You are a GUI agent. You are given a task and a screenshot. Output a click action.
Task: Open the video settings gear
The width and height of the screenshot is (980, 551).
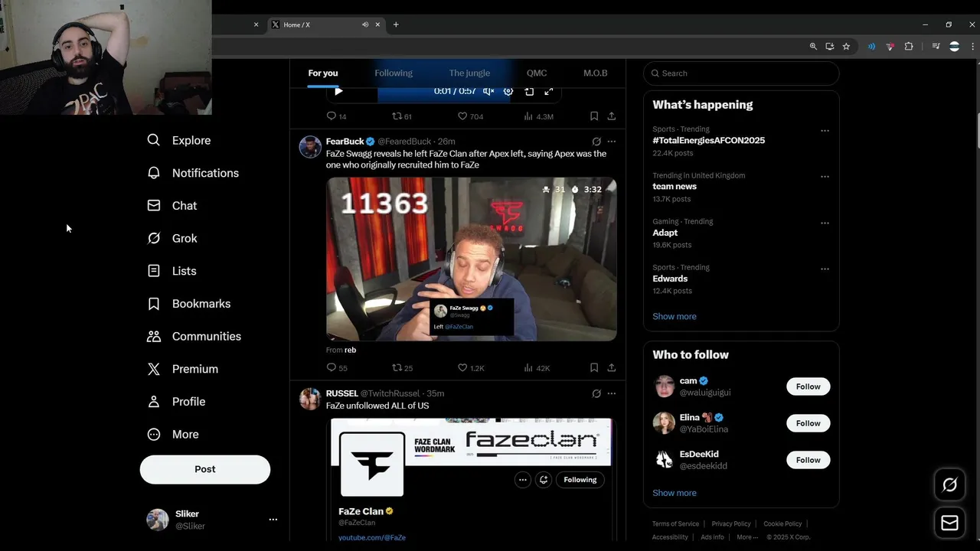click(508, 91)
